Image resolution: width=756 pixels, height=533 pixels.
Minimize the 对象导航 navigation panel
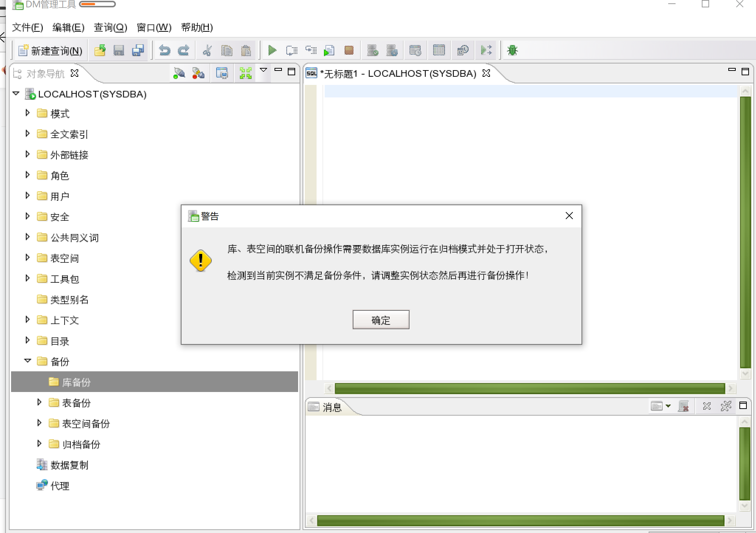pos(278,70)
